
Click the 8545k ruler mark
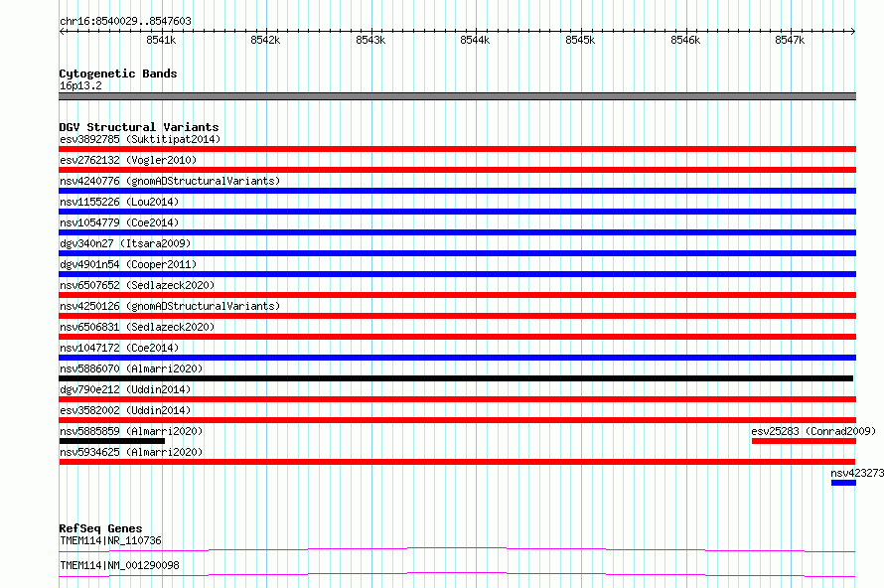point(581,40)
